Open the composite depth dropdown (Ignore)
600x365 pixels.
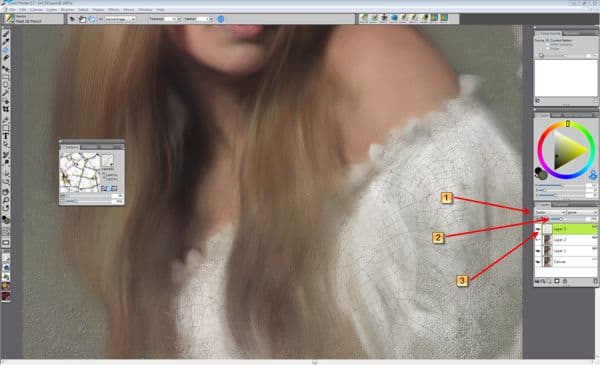point(582,212)
